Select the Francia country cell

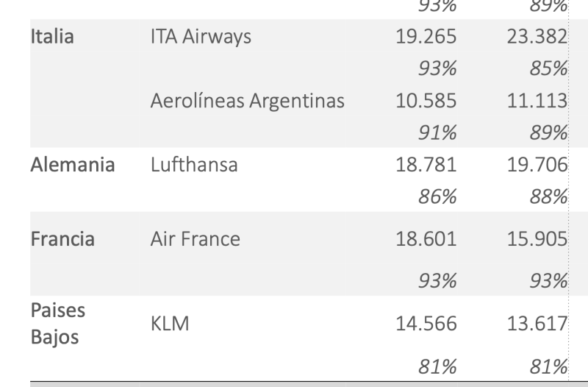pos(62,239)
